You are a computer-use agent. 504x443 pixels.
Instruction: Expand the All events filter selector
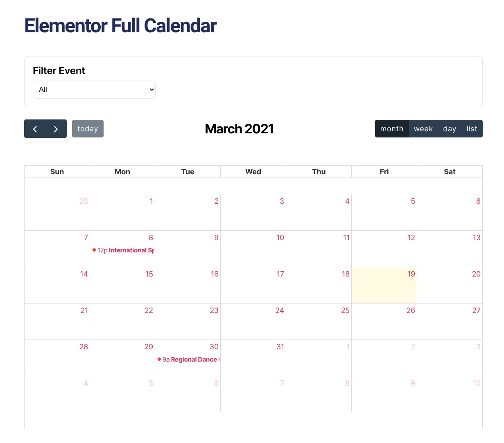coord(94,89)
